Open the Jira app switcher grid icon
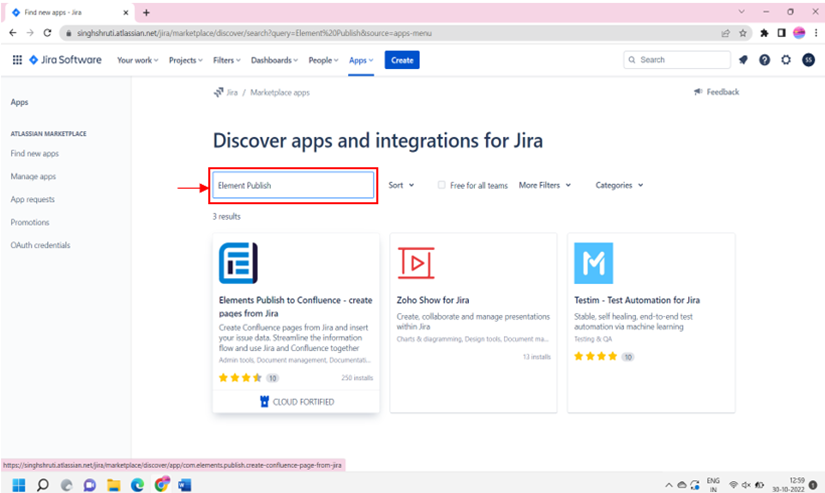Image resolution: width=825 pixels, height=493 pixels. (17, 60)
